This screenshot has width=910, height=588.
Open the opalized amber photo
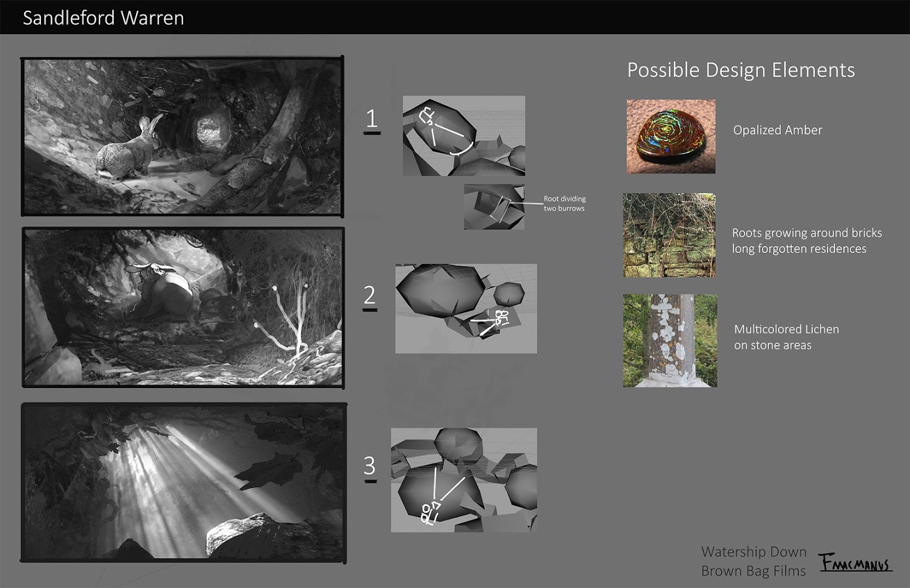point(671,136)
